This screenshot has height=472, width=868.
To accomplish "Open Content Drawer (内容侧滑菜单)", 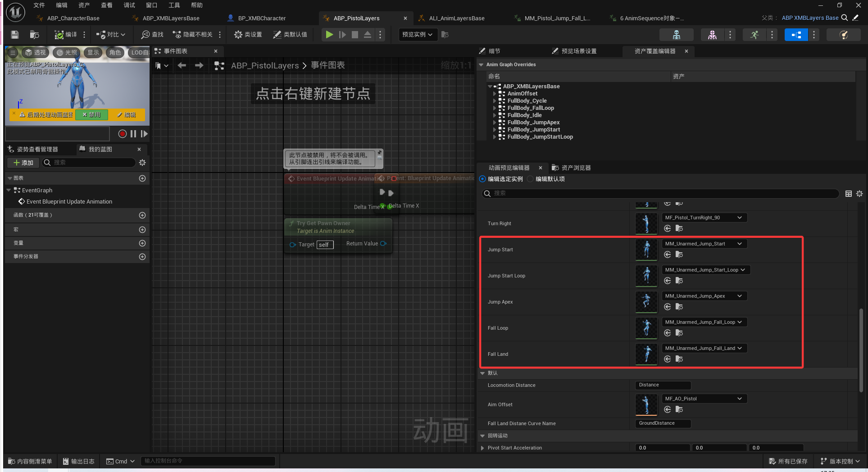I will [31, 461].
